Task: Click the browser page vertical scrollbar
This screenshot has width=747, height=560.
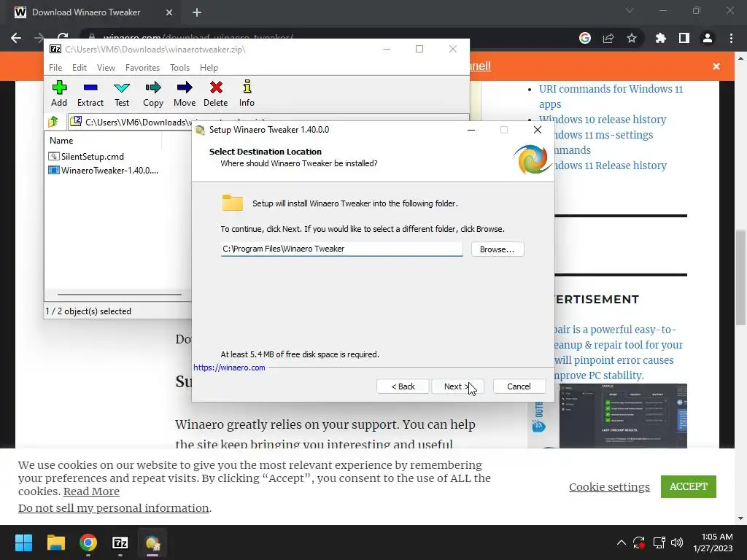Action: coord(740,278)
